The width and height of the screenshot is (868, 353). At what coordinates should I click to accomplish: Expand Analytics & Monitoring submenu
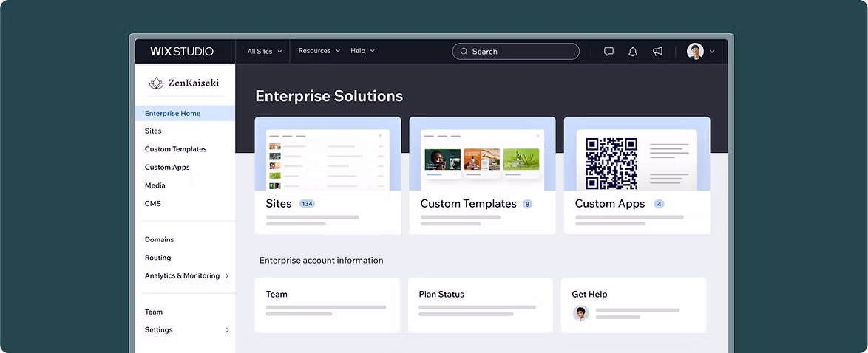(226, 276)
